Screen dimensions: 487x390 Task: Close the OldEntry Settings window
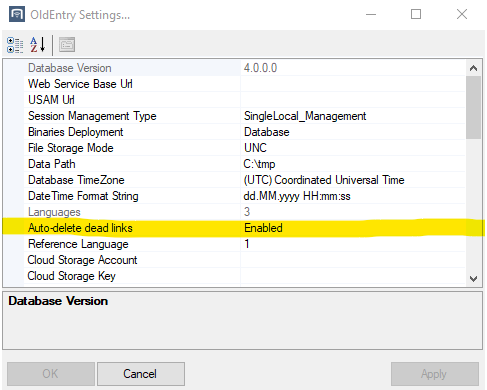462,14
